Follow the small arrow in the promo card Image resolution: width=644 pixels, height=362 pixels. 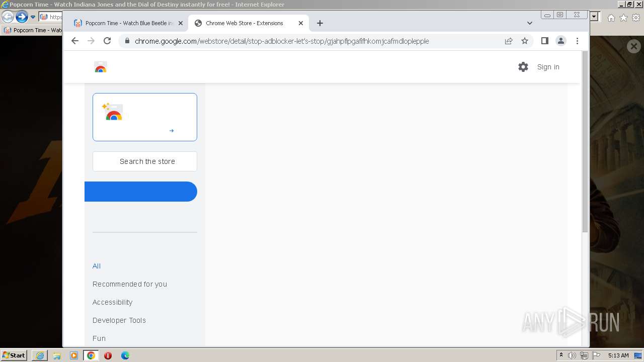(x=172, y=131)
